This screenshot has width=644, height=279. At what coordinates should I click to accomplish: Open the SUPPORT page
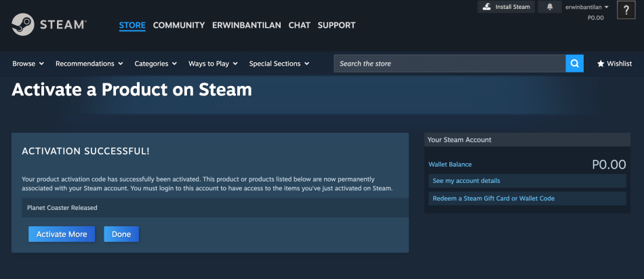(336, 26)
